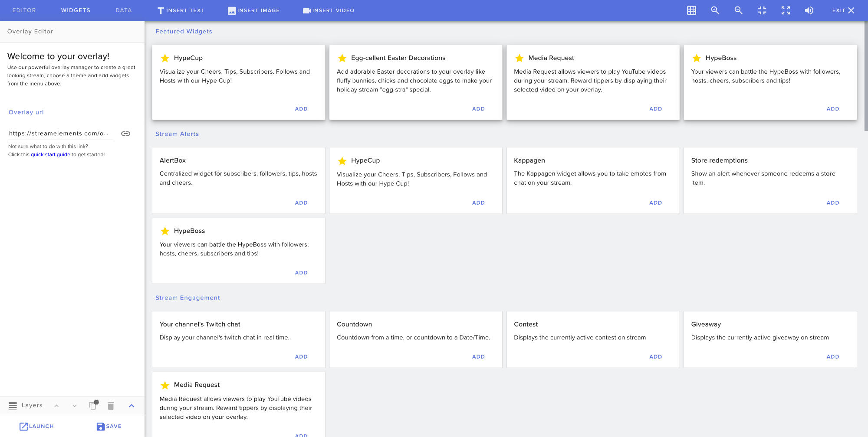This screenshot has height=437, width=868.
Task: Click the overlay URL field
Action: 60,134
